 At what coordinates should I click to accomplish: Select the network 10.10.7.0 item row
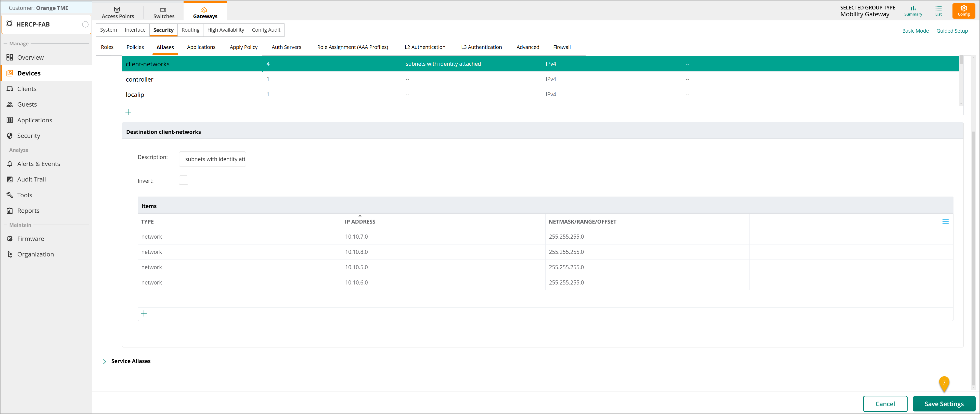[x=545, y=237]
